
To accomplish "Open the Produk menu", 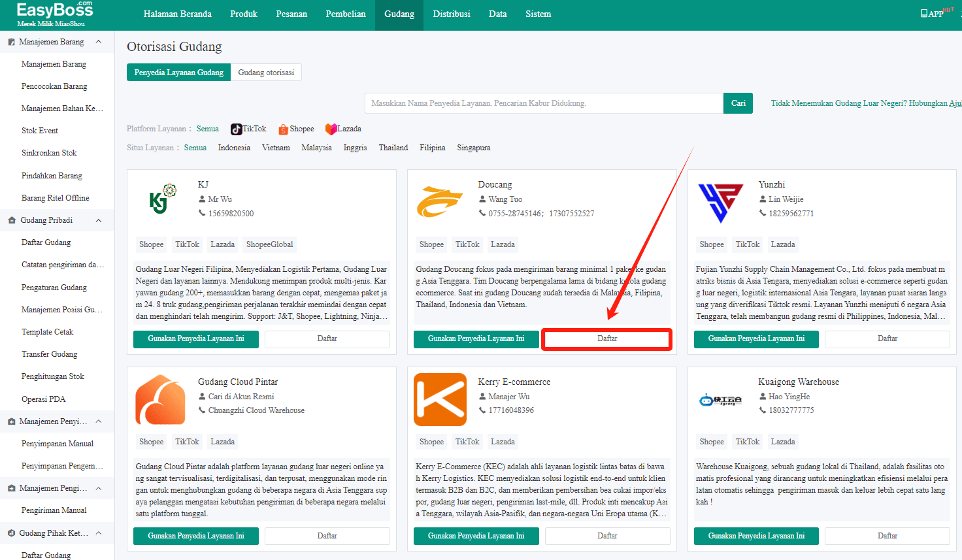I will (244, 14).
